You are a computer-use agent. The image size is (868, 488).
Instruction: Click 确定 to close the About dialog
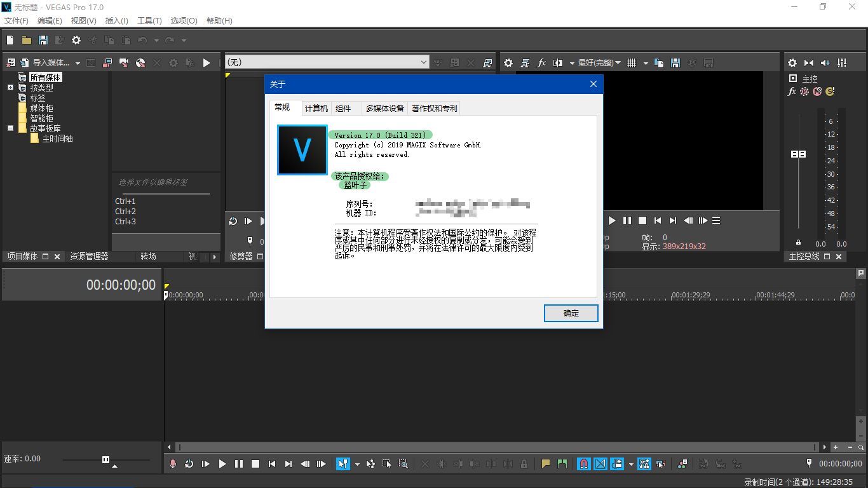(571, 313)
